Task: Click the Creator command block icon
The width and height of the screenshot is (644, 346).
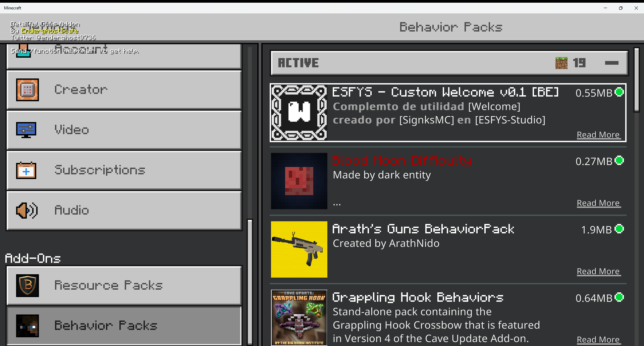Action: [28, 90]
